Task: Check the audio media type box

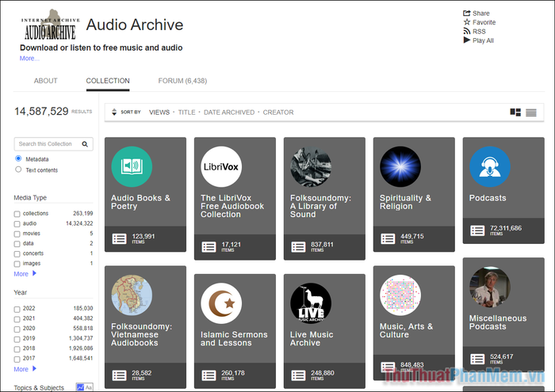Action: (17, 224)
